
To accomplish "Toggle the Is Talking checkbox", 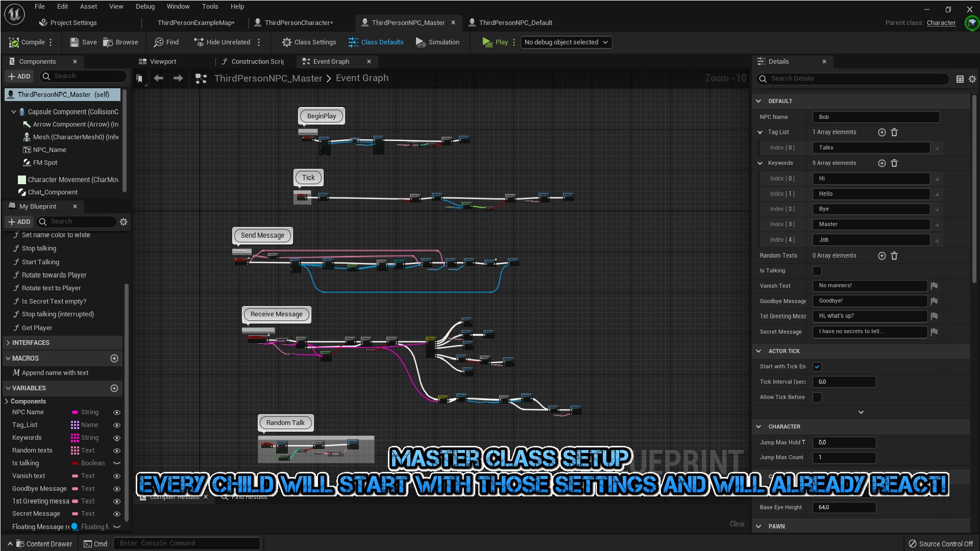I will coord(817,271).
